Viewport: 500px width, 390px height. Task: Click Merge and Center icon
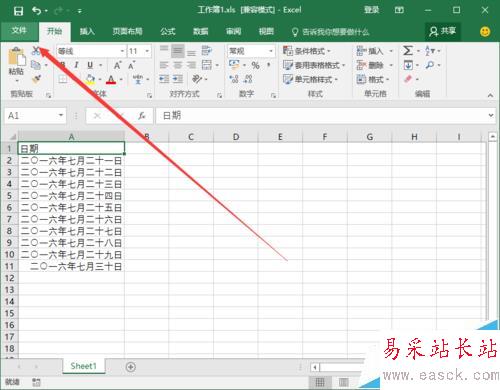(x=207, y=65)
